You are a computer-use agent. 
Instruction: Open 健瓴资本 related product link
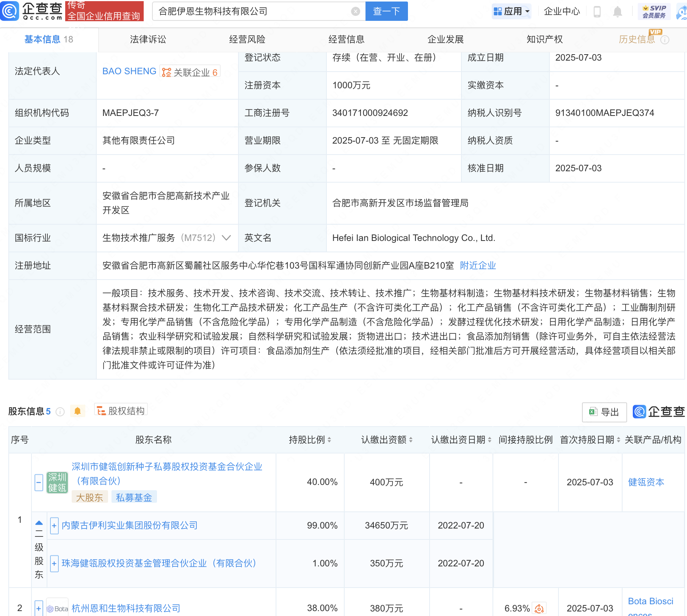coord(646,482)
